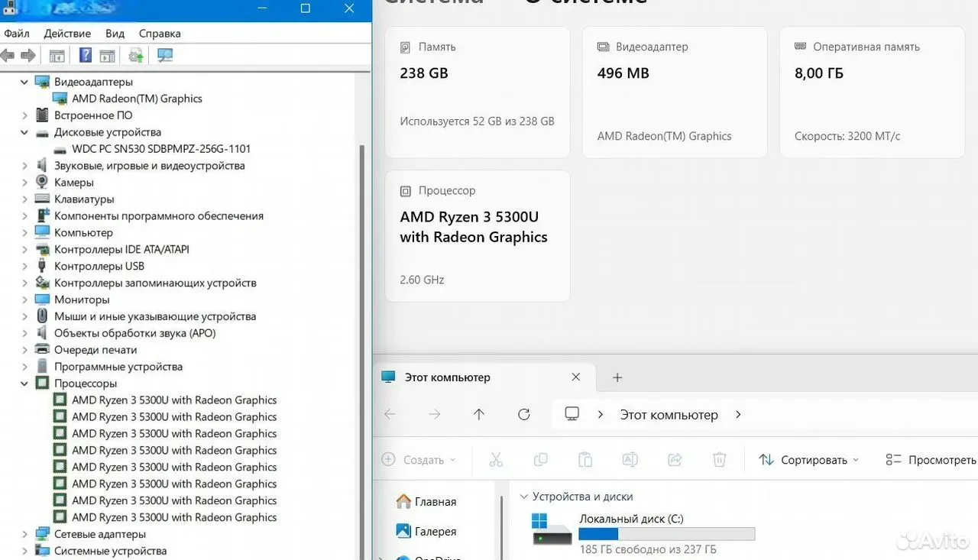The height and width of the screenshot is (560, 978).
Task: Open the Видеоадаптер card in Settings
Action: point(675,92)
